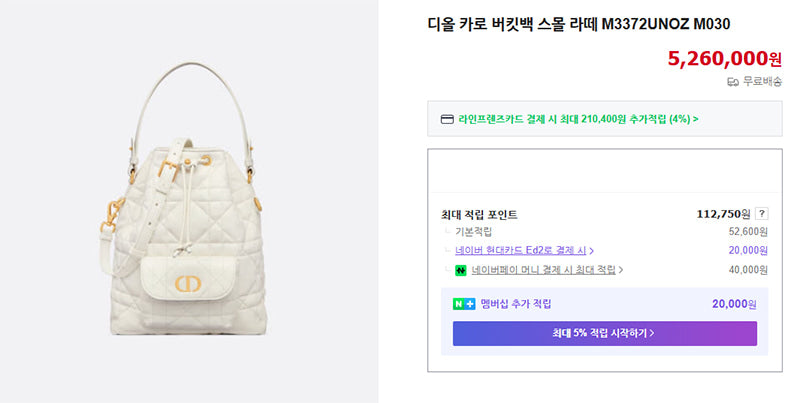Click the green Naver Pay N icon

click(x=461, y=270)
